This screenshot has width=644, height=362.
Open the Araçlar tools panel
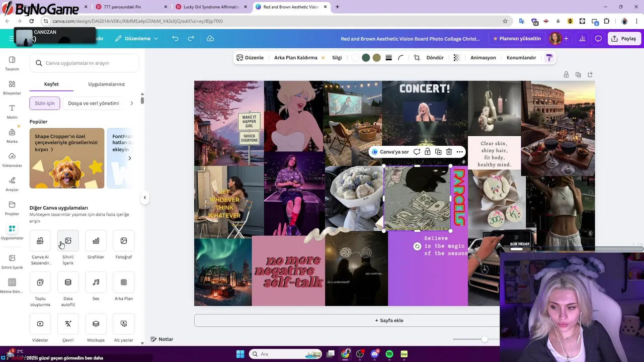[12, 184]
